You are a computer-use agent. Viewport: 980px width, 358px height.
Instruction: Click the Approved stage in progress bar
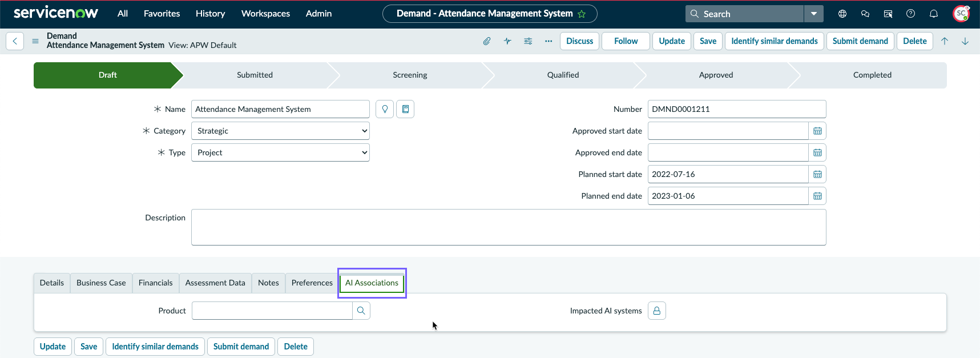click(x=716, y=75)
